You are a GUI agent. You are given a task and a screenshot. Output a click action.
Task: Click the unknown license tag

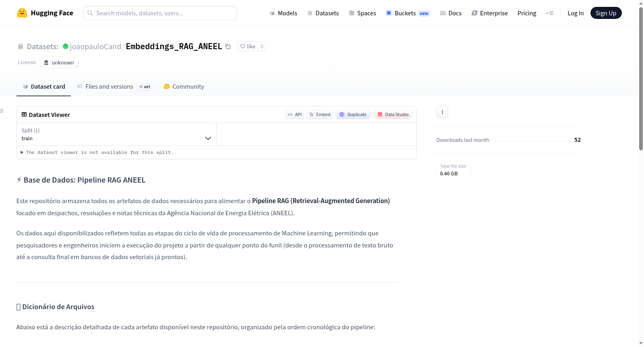click(x=59, y=62)
